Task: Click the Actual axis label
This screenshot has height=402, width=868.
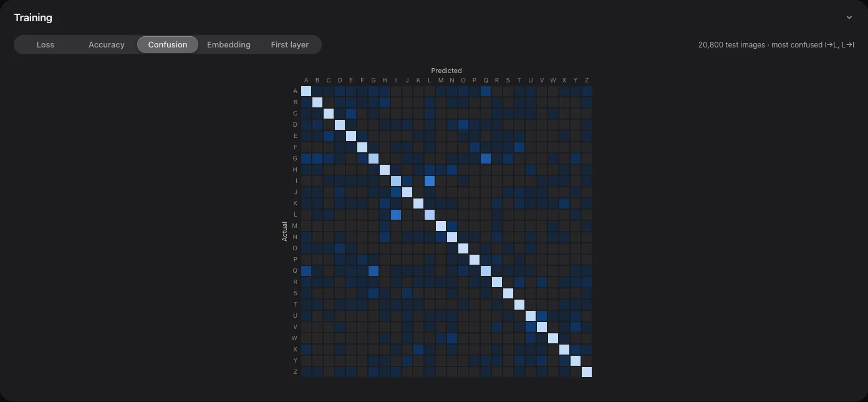Action: [x=285, y=232]
